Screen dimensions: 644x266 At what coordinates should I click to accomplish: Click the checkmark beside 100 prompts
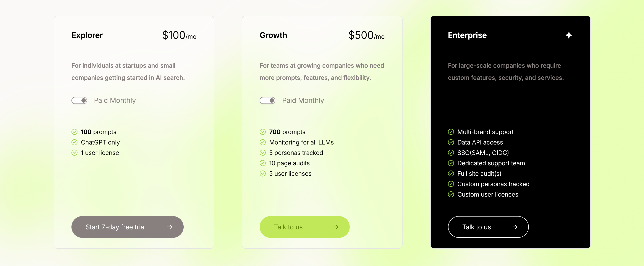(75, 131)
